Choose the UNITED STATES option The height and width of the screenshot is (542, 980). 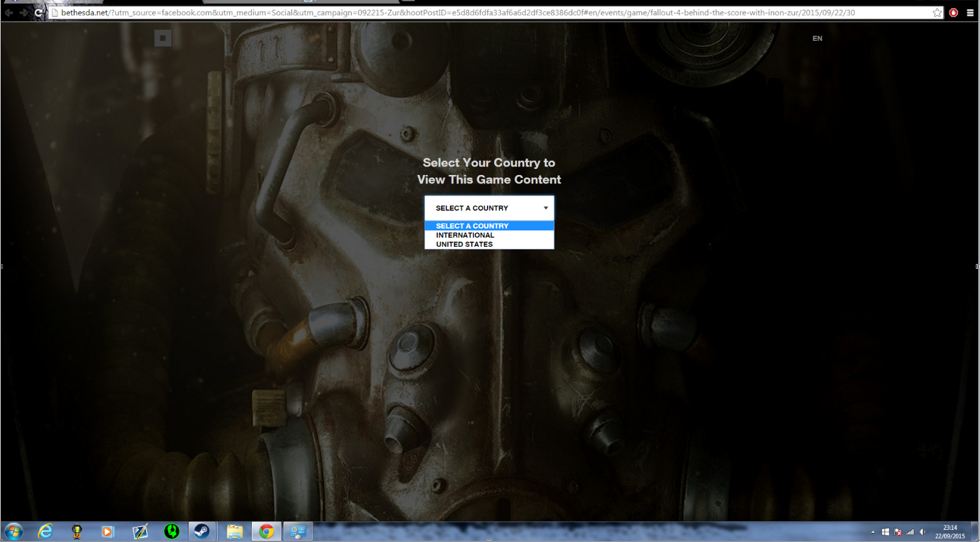pyautogui.click(x=489, y=244)
